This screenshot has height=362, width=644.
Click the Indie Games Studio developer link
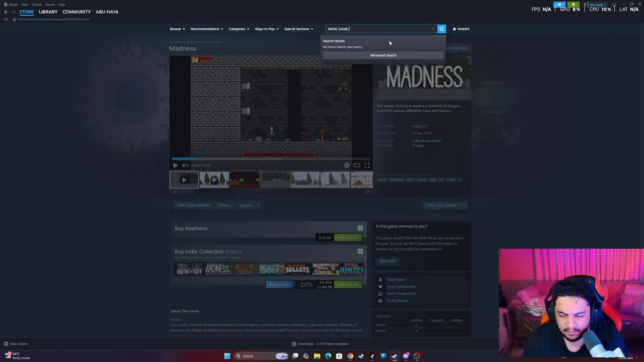(x=427, y=141)
